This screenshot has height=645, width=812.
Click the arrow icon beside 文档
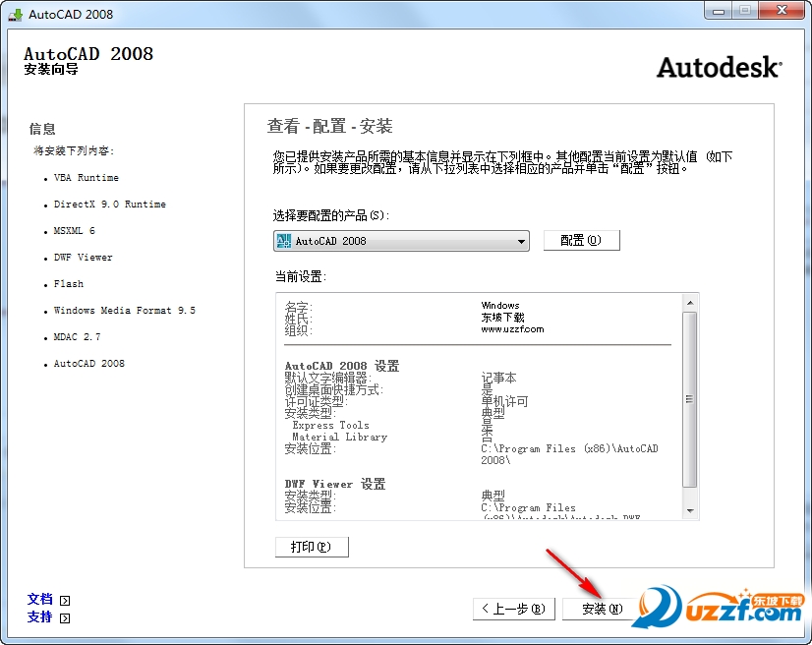tap(65, 600)
